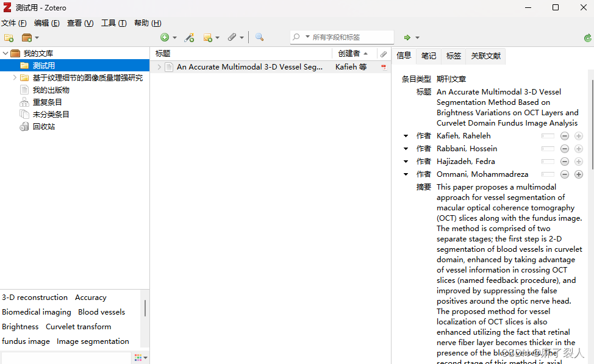This screenshot has width=594, height=364.
Task: Remove author Hajizadeh, Fedra with minus icon
Action: coord(565,162)
